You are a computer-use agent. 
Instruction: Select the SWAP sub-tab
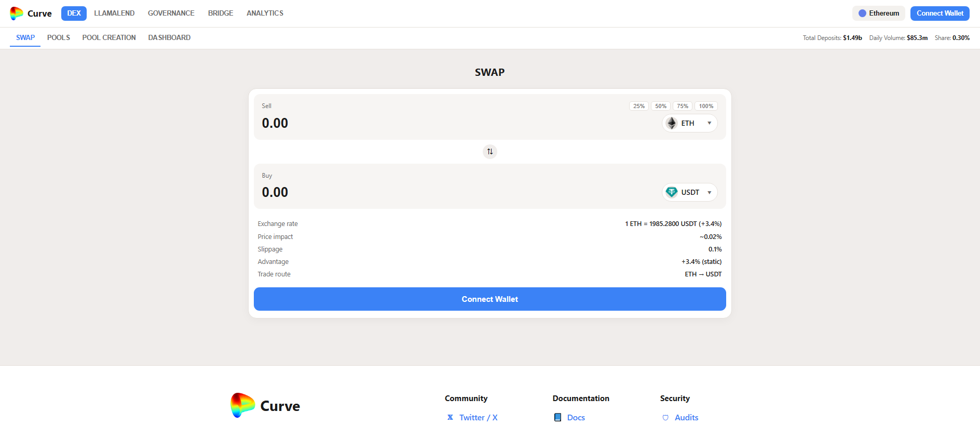[25, 37]
